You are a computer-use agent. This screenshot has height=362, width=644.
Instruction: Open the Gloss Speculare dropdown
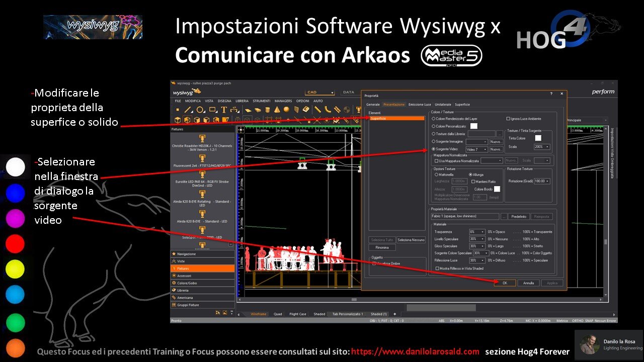[477, 246]
